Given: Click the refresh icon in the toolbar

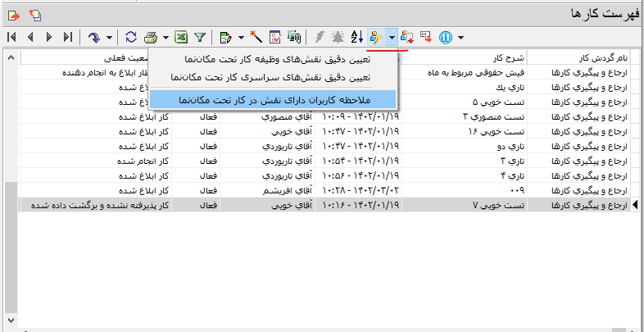Looking at the screenshot, I should click(x=131, y=37).
